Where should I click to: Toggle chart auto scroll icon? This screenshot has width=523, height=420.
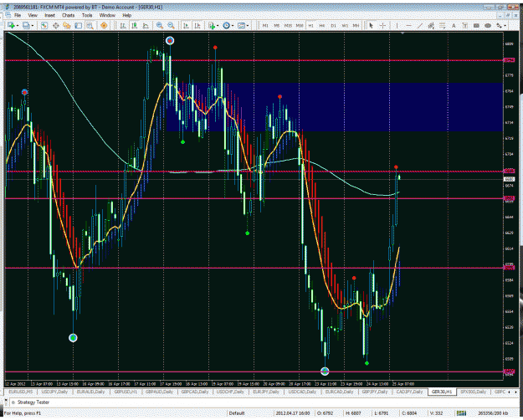pos(186,25)
